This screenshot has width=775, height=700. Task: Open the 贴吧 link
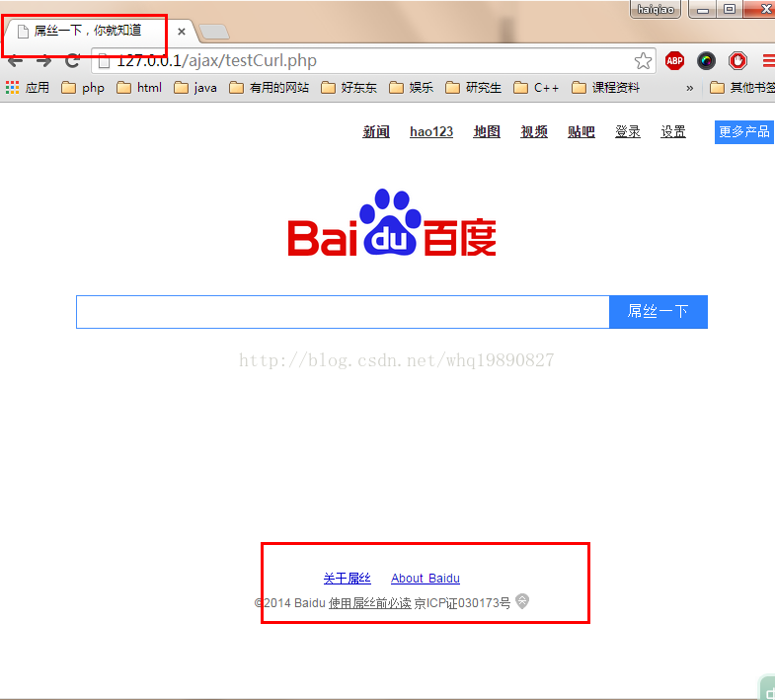(x=581, y=132)
